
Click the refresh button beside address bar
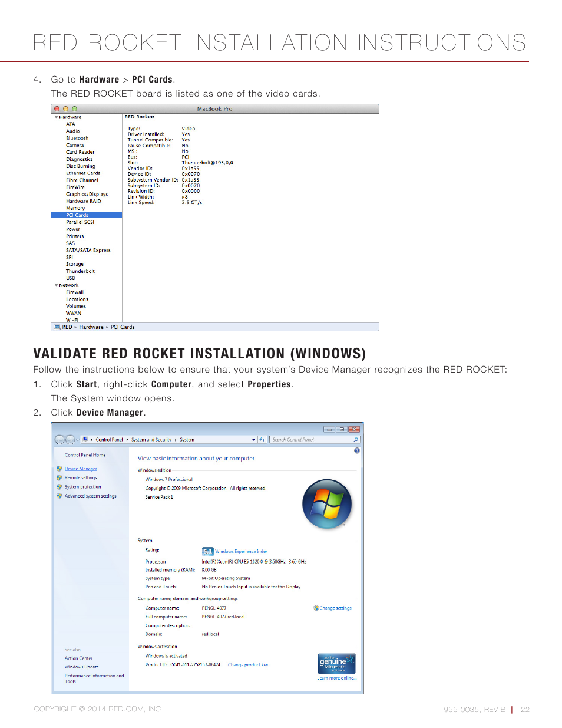[262, 440]
